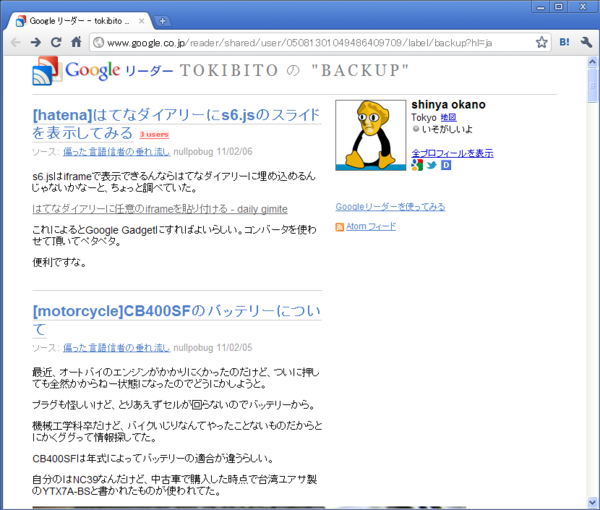
Task: Go back with the browser back arrow
Action: tap(15, 42)
